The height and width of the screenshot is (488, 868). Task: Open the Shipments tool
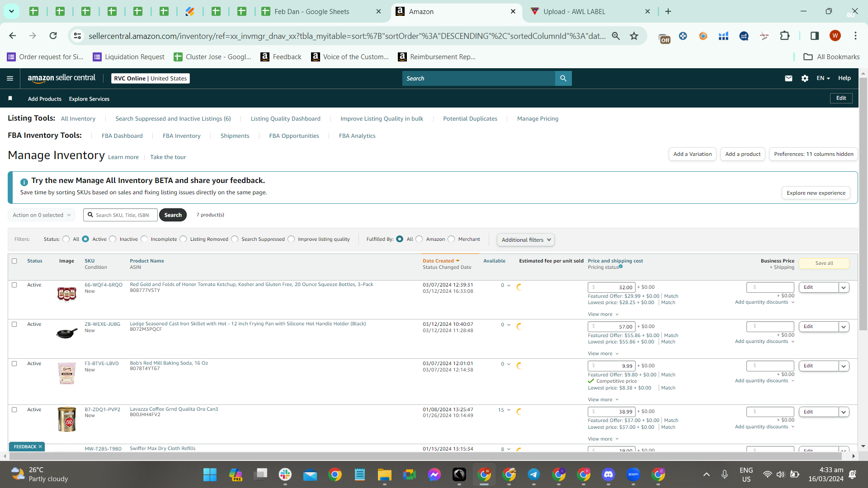(235, 136)
